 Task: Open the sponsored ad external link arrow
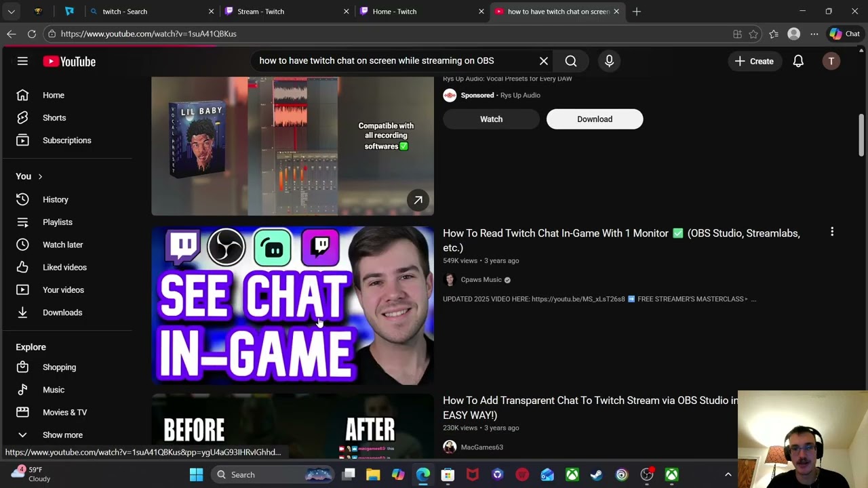tap(418, 200)
